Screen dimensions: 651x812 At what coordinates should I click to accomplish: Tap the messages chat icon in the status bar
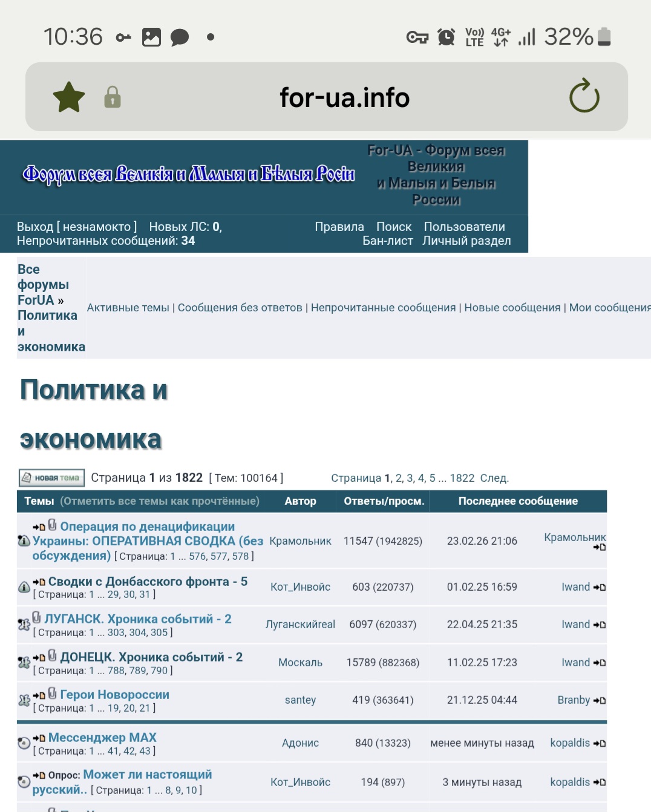(179, 37)
